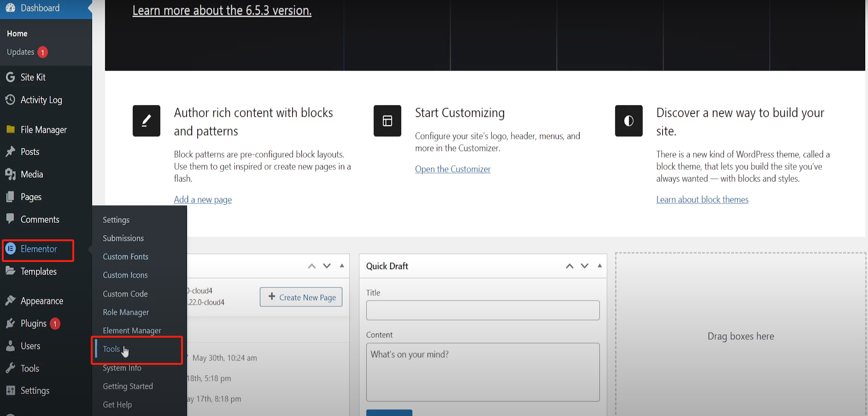Viewport: 868px width, 416px height.
Task: Open Media library via its icon
Action: (10, 174)
